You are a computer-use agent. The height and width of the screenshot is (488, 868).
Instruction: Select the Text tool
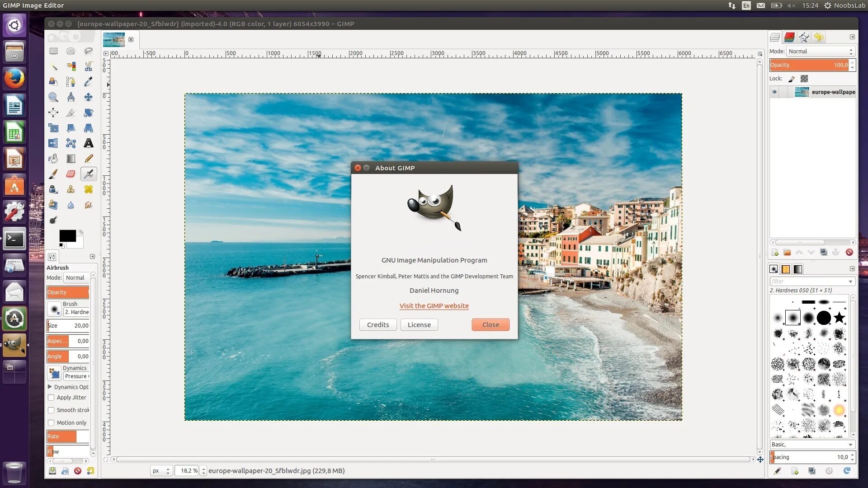coord(89,144)
